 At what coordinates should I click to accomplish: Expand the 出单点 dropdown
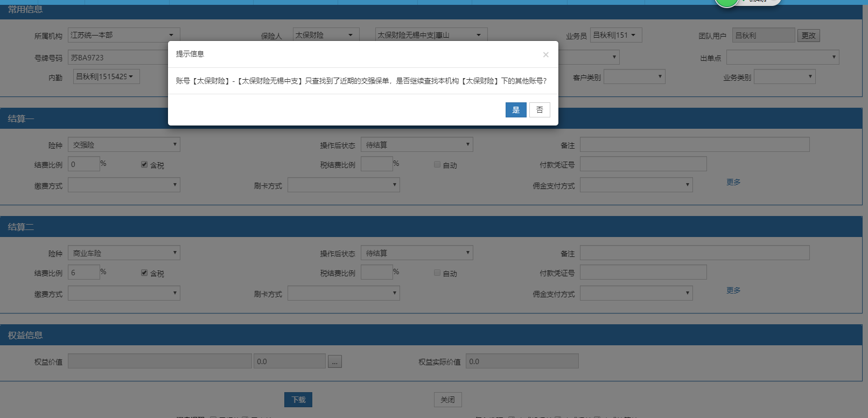point(783,57)
